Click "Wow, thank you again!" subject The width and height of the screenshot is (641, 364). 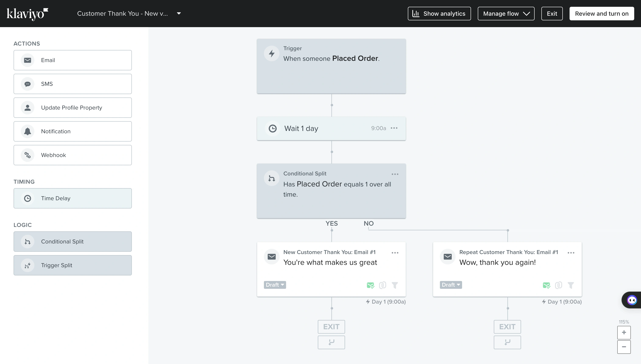[x=497, y=263]
